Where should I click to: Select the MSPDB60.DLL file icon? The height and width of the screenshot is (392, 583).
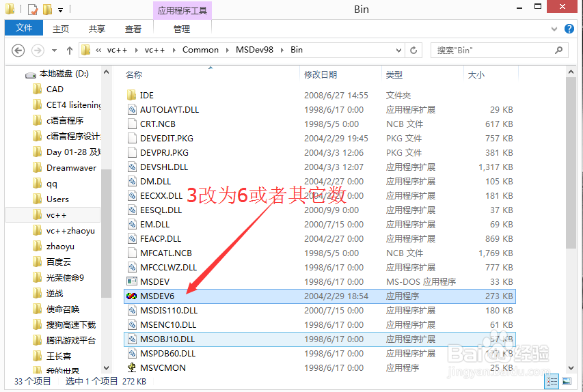[x=132, y=353]
